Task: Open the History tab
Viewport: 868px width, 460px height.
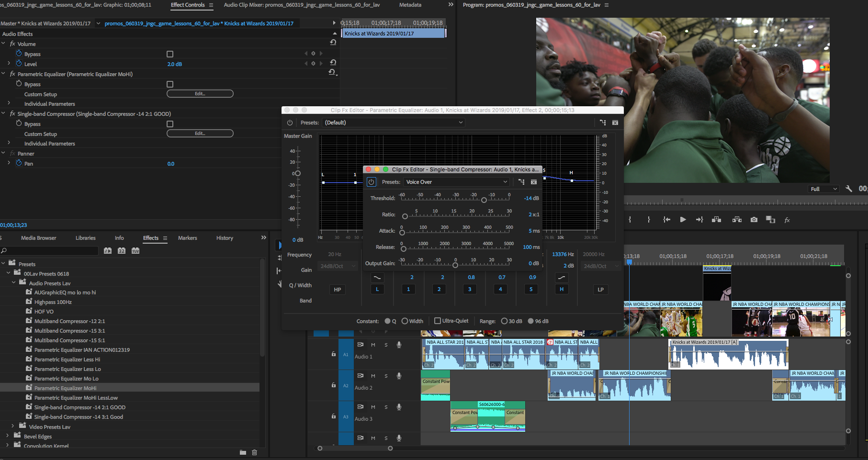Action: (x=225, y=238)
